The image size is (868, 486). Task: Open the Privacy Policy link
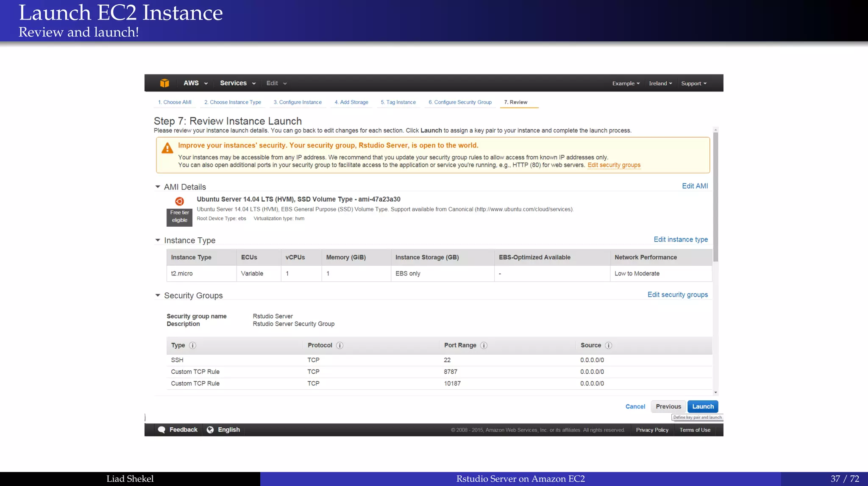coord(652,430)
